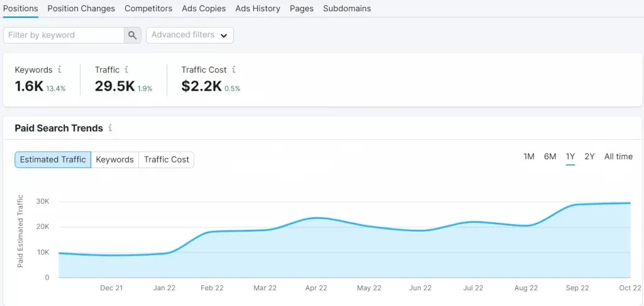
Task: Set chart range to 6M
Action: click(550, 157)
